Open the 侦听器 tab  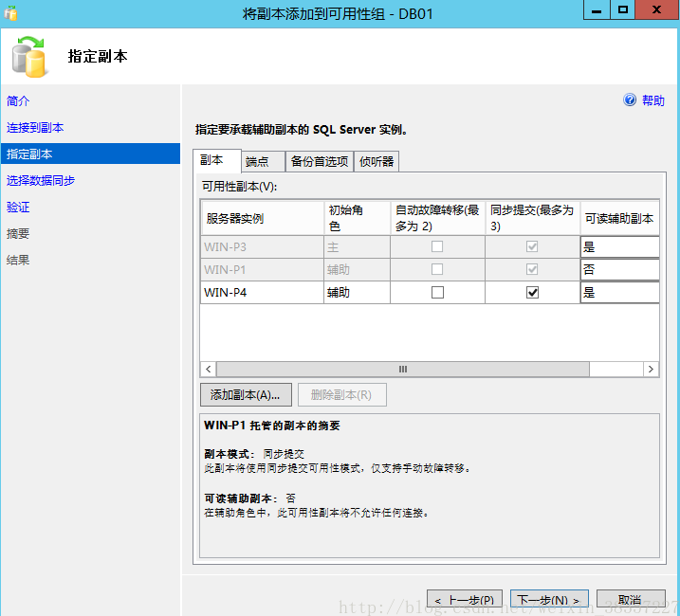[x=377, y=162]
